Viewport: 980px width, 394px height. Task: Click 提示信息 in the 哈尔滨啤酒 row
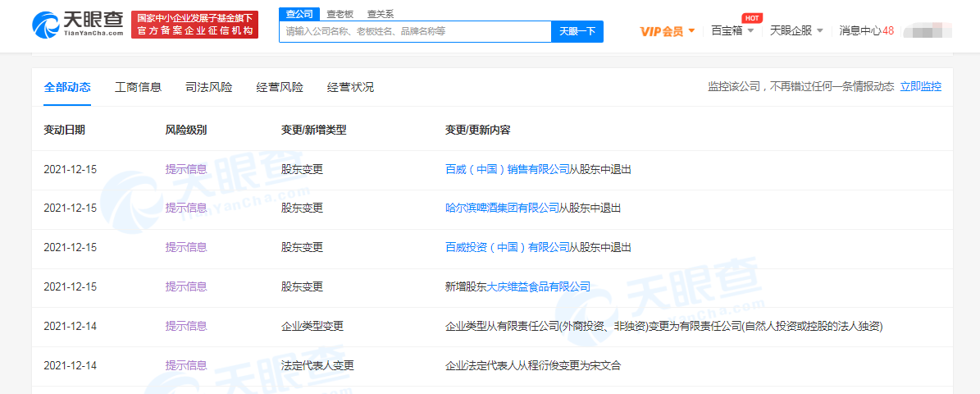pyautogui.click(x=186, y=208)
